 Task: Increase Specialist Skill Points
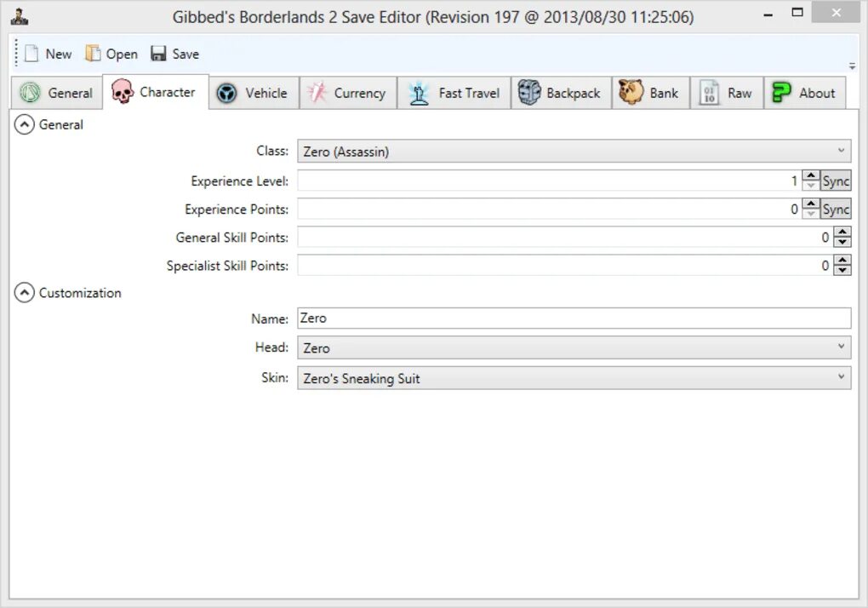pos(842,261)
